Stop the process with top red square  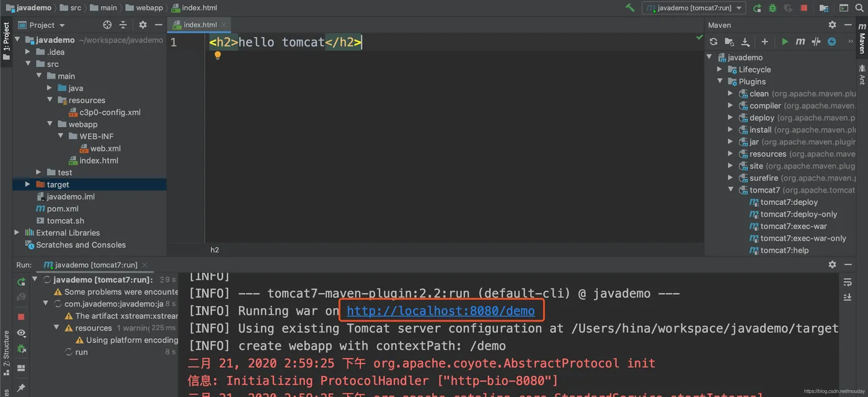(x=804, y=8)
